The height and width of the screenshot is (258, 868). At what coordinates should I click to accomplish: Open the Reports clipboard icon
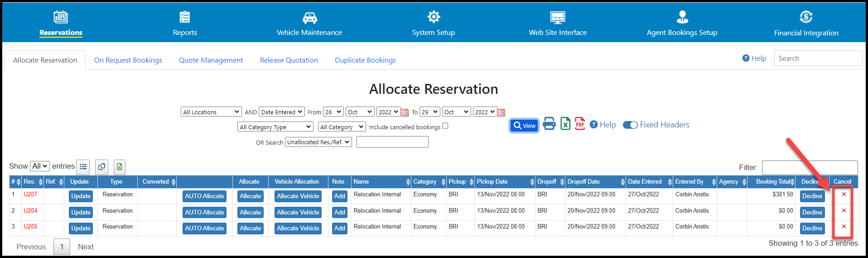[185, 17]
